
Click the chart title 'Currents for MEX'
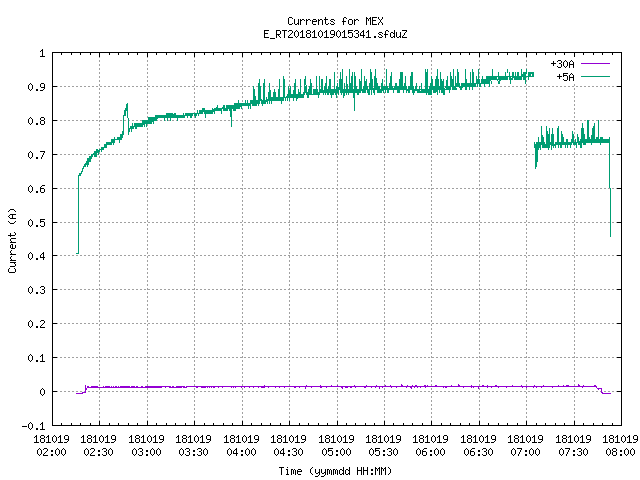(335, 21)
